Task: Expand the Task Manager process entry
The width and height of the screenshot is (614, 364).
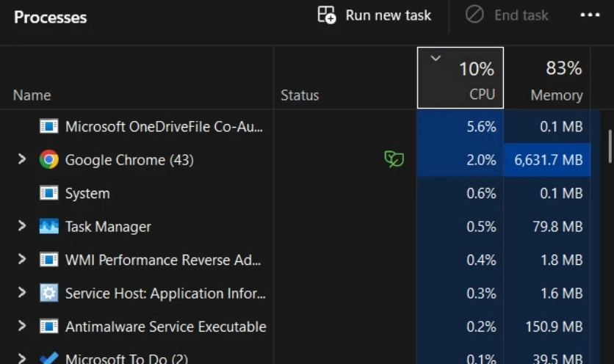Action: pyautogui.click(x=22, y=227)
